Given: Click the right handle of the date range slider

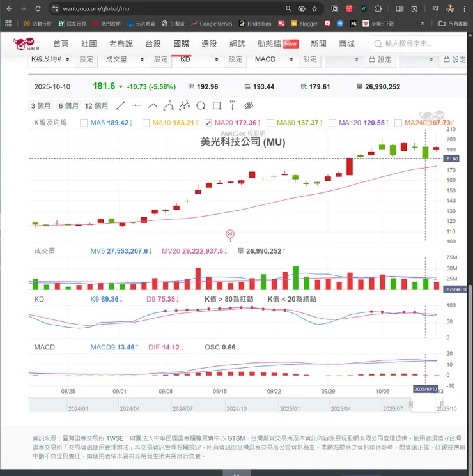Looking at the screenshot, I should click(442, 404).
